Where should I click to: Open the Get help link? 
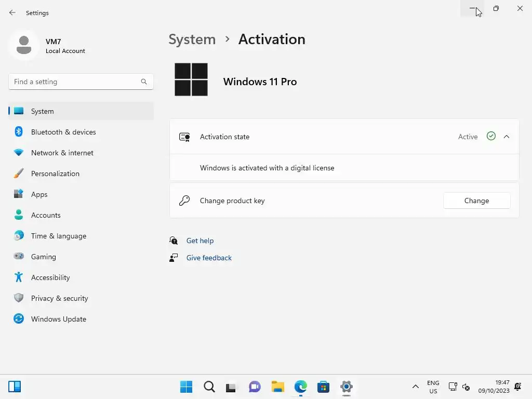(200, 241)
